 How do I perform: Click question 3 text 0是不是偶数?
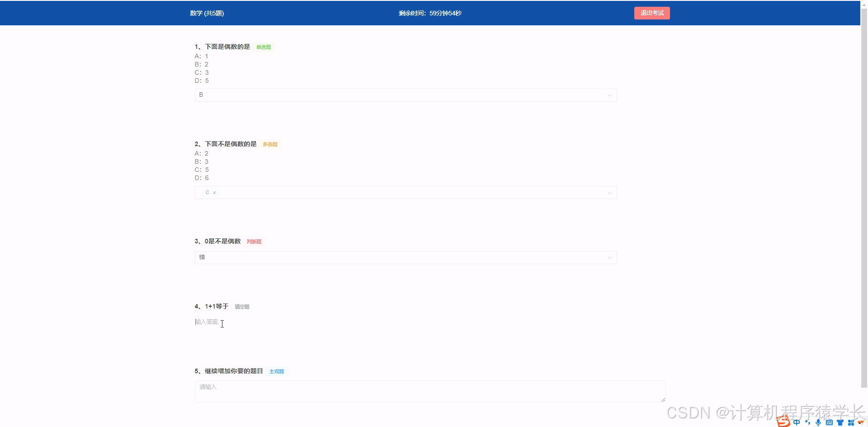coord(223,241)
